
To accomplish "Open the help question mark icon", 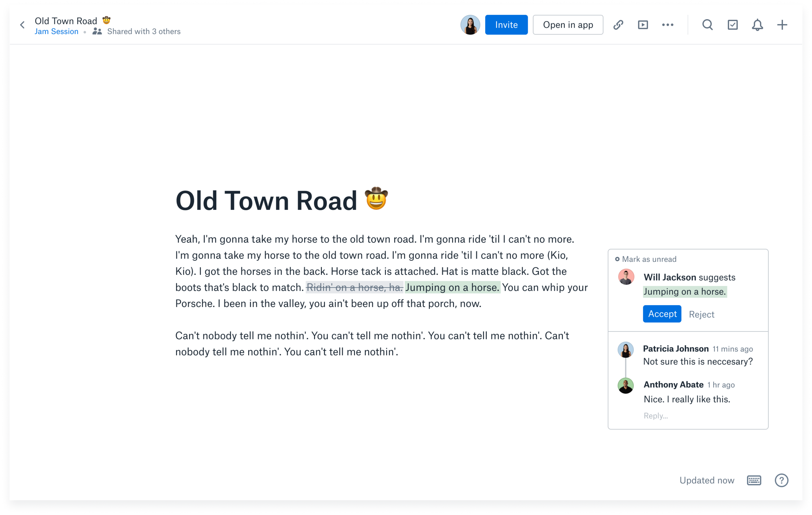I will pyautogui.click(x=781, y=480).
